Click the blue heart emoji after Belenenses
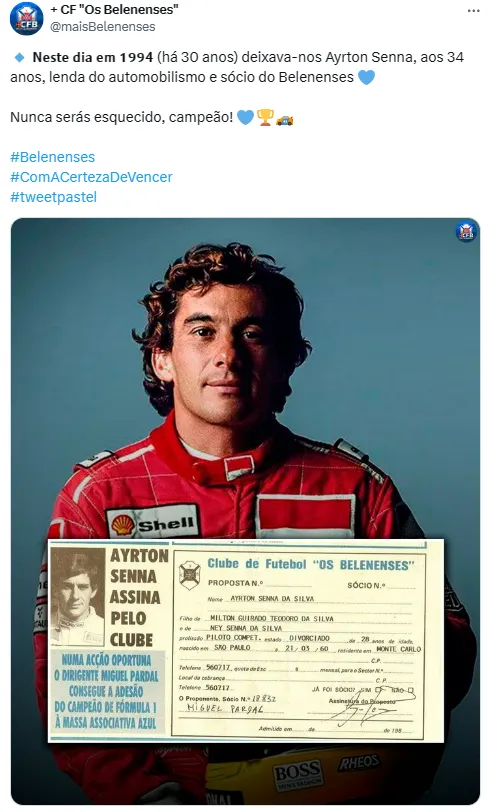 [366, 78]
